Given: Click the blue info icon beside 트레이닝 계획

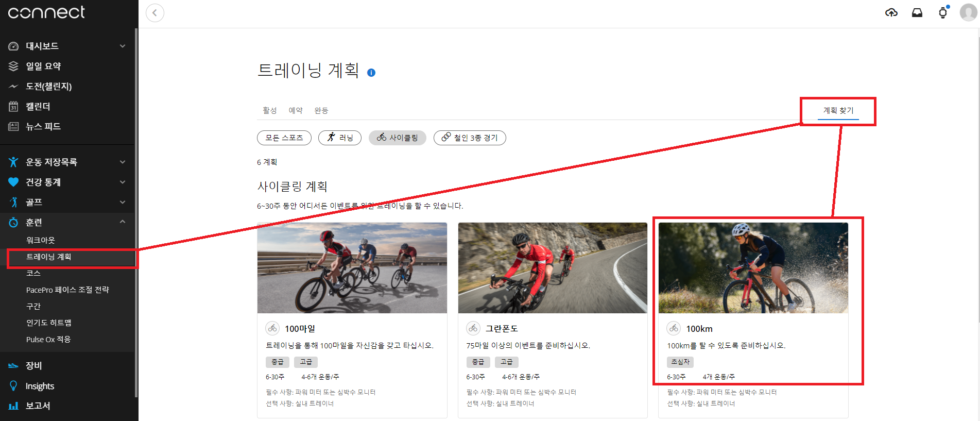Looking at the screenshot, I should tap(371, 73).
